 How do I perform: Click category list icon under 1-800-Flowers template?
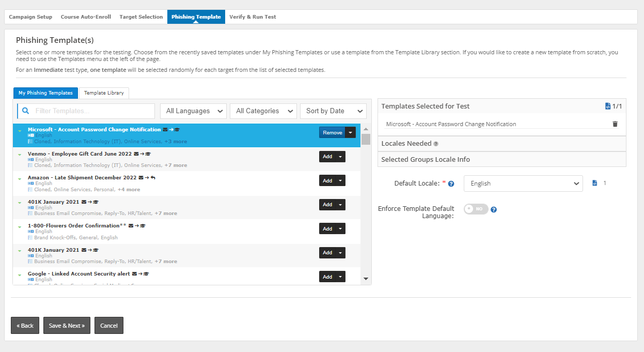point(30,238)
